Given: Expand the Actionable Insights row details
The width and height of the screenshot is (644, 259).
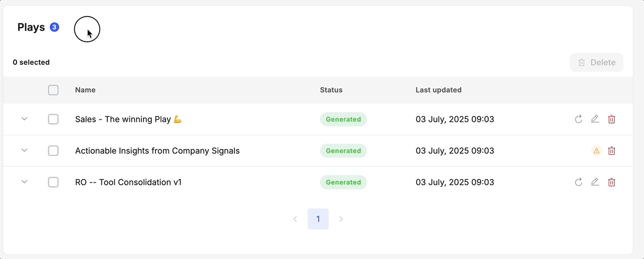Looking at the screenshot, I should (x=25, y=150).
